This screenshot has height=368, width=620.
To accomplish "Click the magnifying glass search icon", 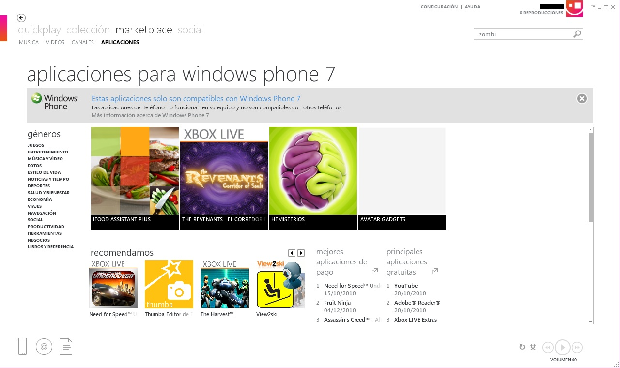I will [577, 34].
